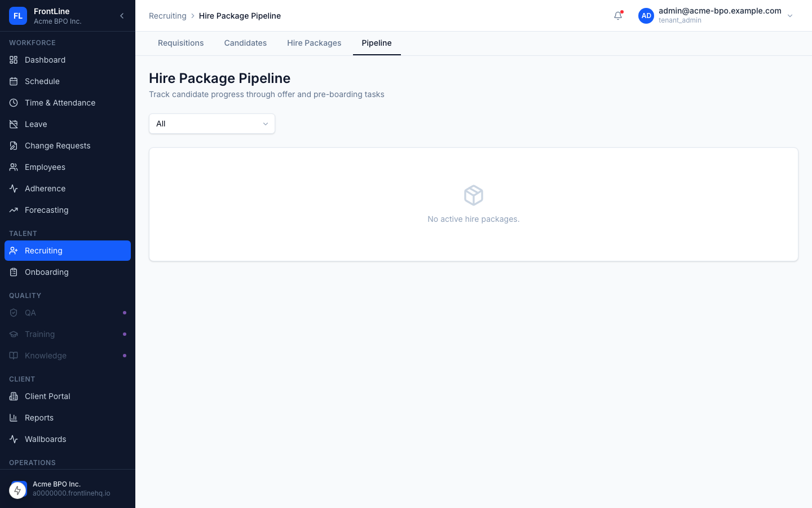Open Time & Attendance clock icon
This screenshot has width=812, height=508.
[14, 103]
